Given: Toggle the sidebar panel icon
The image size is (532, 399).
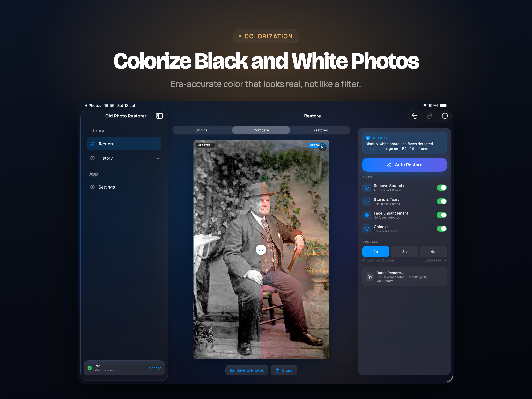Looking at the screenshot, I should (x=159, y=116).
